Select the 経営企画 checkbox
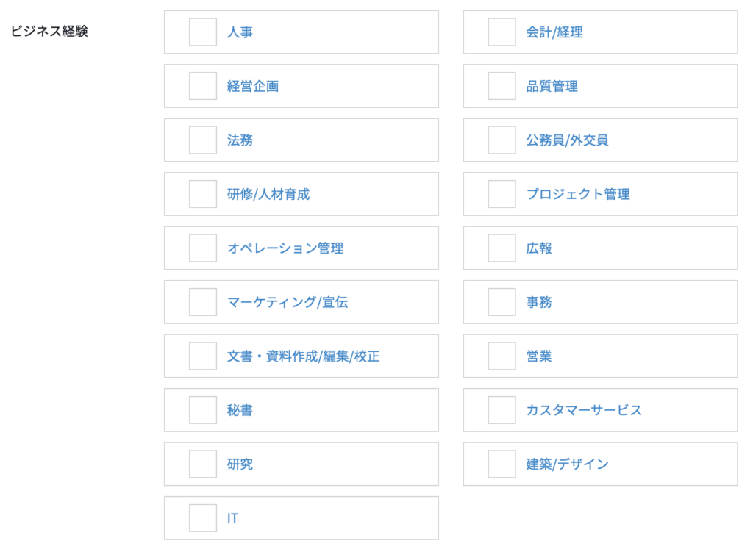Screen dimensions: 753x560 203,86
